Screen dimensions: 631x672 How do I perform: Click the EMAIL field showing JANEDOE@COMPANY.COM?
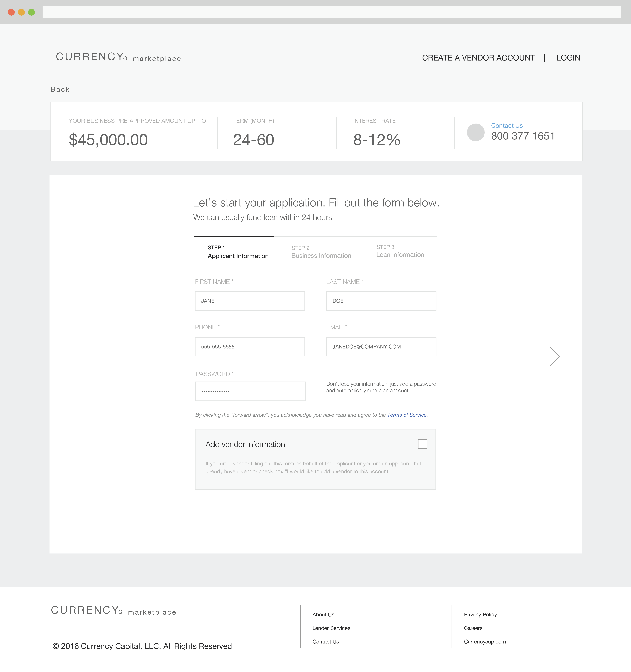(381, 346)
